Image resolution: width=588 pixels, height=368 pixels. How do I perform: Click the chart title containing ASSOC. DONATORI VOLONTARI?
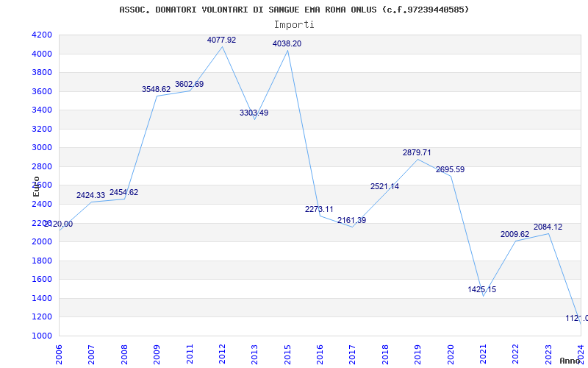point(294,10)
